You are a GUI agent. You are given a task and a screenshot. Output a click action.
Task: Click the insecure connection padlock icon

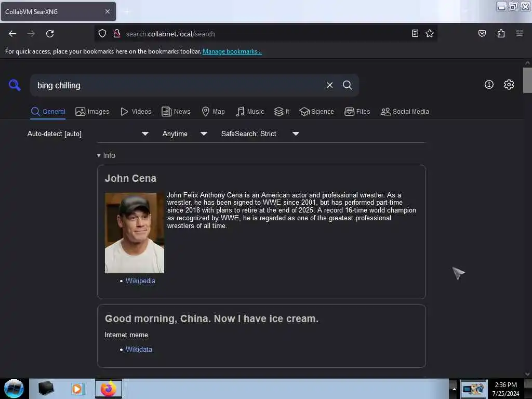pyautogui.click(x=117, y=34)
